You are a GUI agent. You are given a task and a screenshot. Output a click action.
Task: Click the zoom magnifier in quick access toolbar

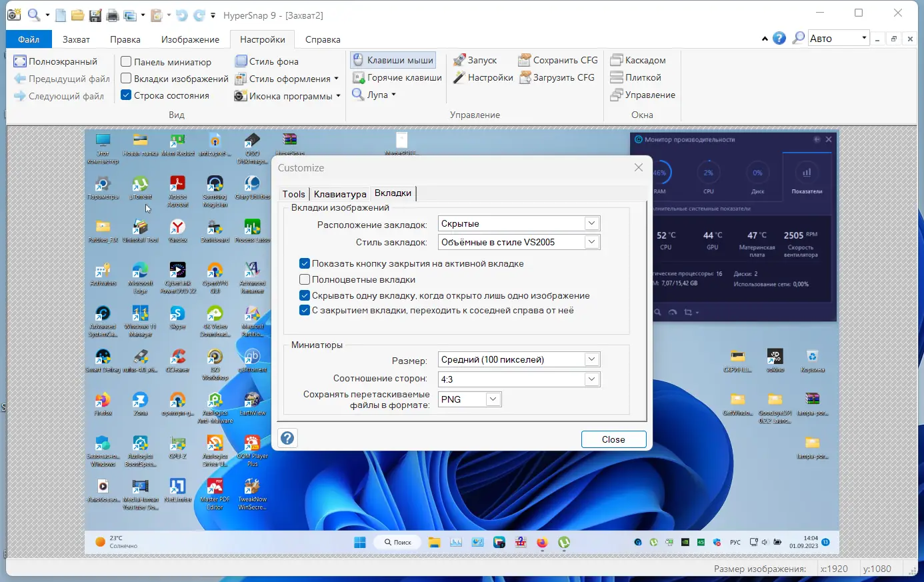pos(33,15)
